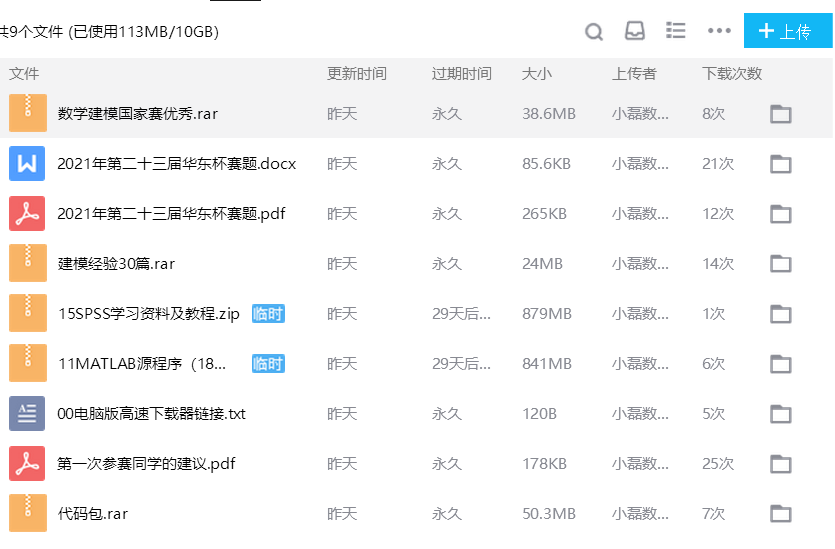
Task: Open file 代码包.rar
Action: [93, 514]
